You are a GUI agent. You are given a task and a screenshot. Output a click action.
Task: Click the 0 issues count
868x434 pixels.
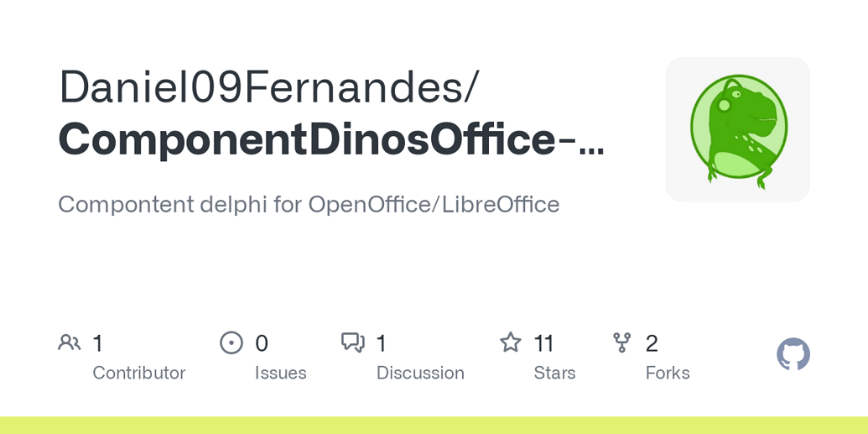click(x=262, y=343)
